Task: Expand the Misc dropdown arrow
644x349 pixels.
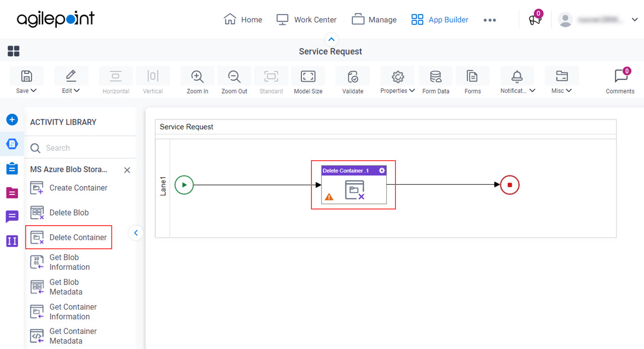Action: (569, 91)
